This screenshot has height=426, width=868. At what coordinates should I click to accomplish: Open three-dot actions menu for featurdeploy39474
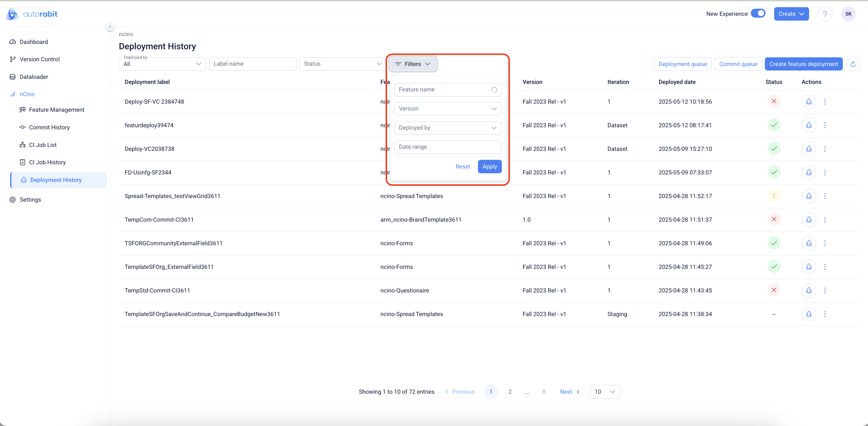tap(825, 125)
